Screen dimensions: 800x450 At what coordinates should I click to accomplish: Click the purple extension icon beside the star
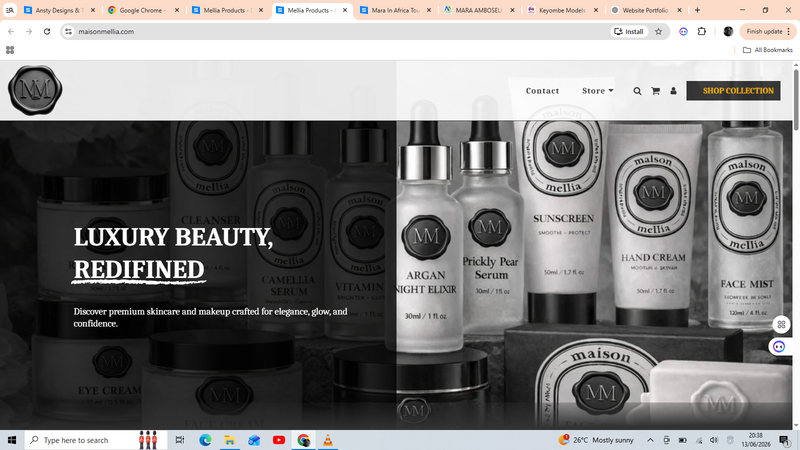[683, 32]
